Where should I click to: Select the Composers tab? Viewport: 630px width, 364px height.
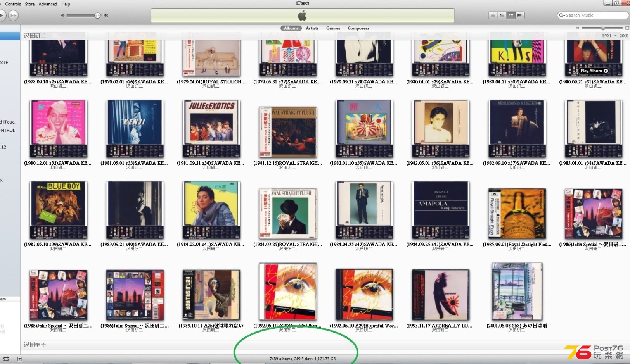tap(358, 28)
